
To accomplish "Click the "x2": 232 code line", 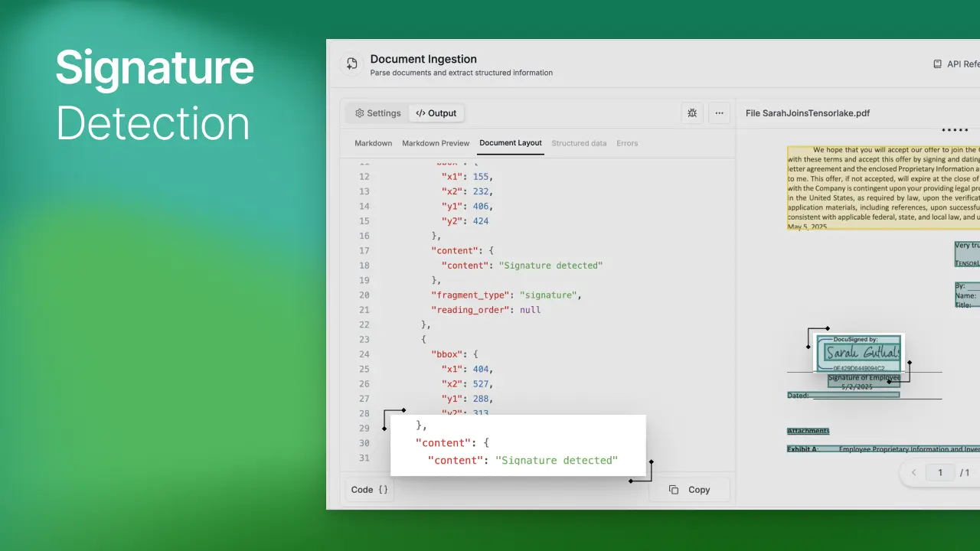I will [467, 191].
